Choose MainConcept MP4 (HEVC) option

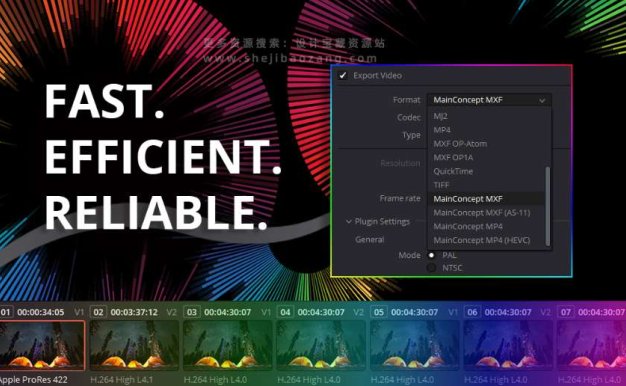click(482, 240)
